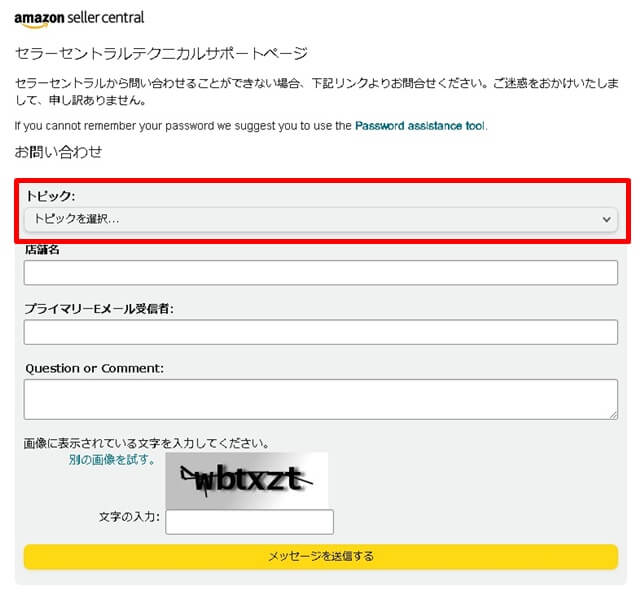Focus the 文字の入力 captcha field
Image resolution: width=640 pixels, height=594 pixels.
click(249, 522)
